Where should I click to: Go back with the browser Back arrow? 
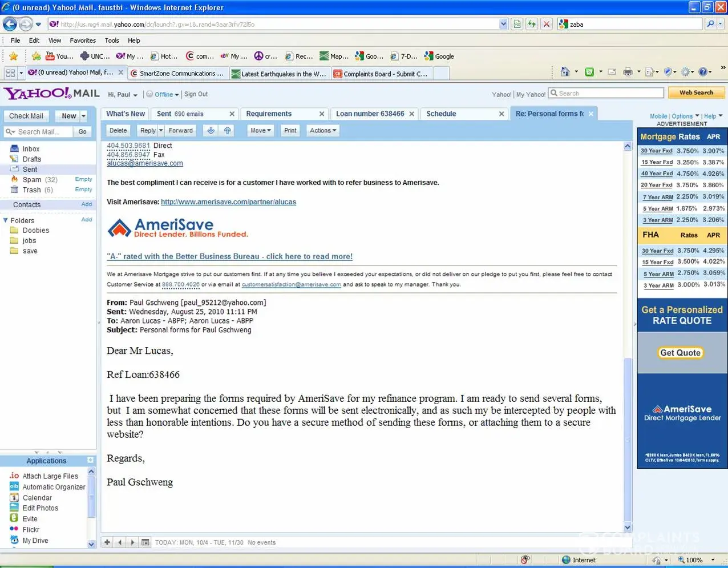point(10,24)
